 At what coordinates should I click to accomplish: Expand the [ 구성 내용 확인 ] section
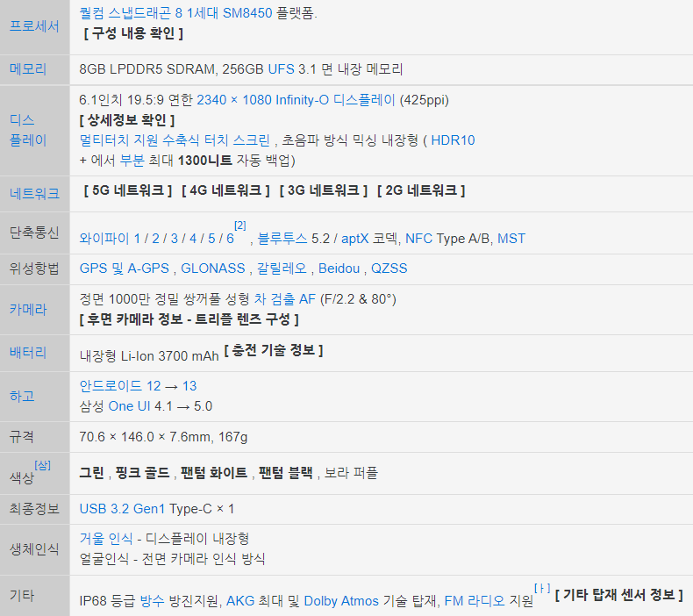pyautogui.click(x=133, y=33)
